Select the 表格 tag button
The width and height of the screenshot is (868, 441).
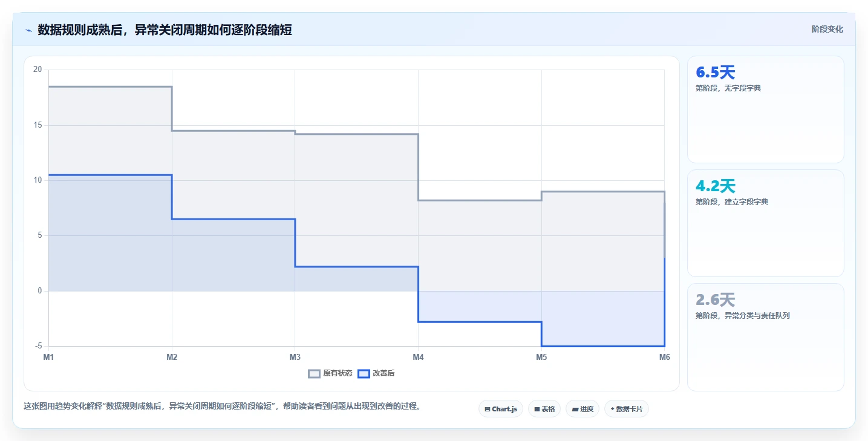click(544, 409)
